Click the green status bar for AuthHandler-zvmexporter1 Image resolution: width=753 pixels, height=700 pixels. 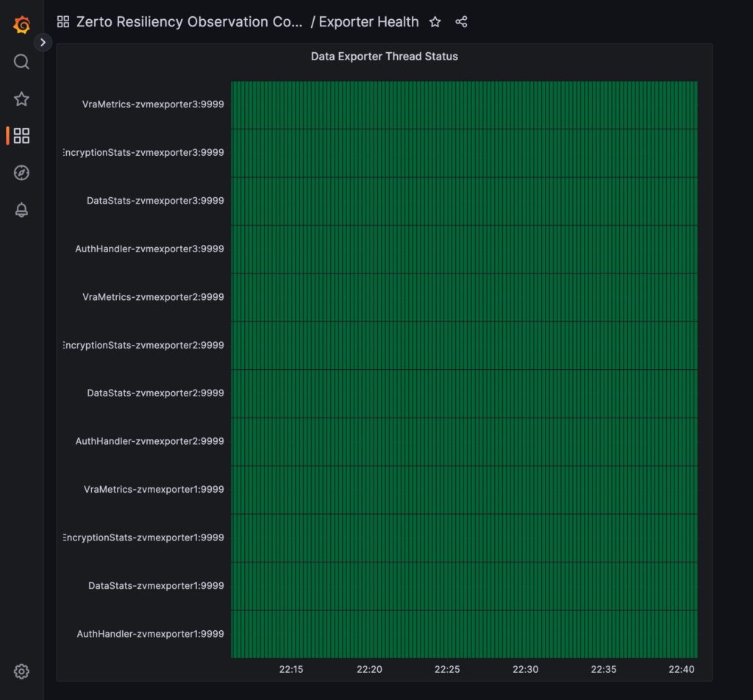click(x=465, y=635)
